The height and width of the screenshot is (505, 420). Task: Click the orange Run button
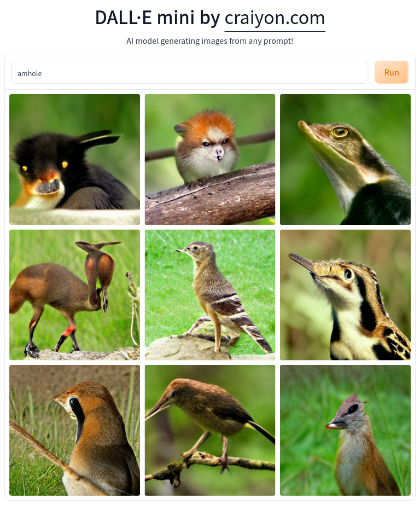(x=392, y=72)
